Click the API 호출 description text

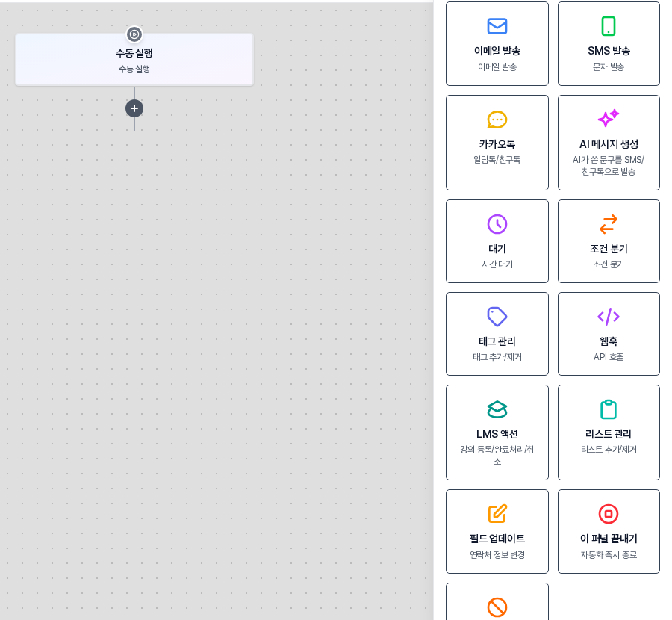609,357
